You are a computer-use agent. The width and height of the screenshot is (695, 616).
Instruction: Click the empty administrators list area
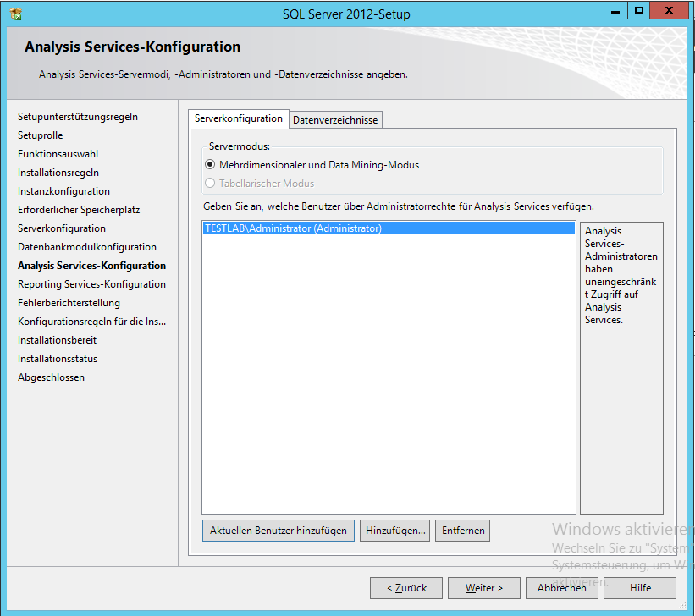click(389, 375)
